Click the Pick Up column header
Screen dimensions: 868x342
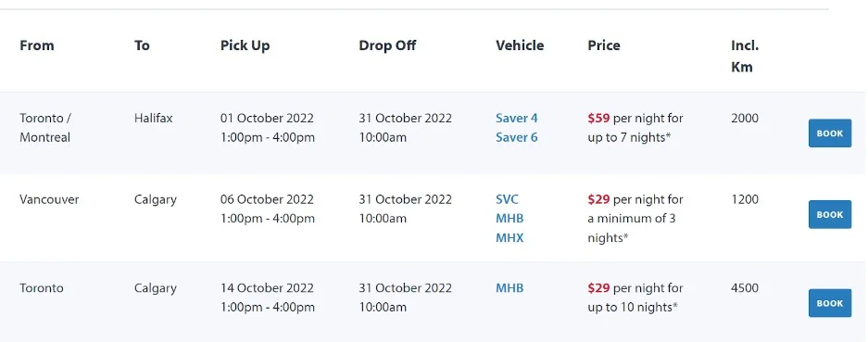(x=245, y=45)
